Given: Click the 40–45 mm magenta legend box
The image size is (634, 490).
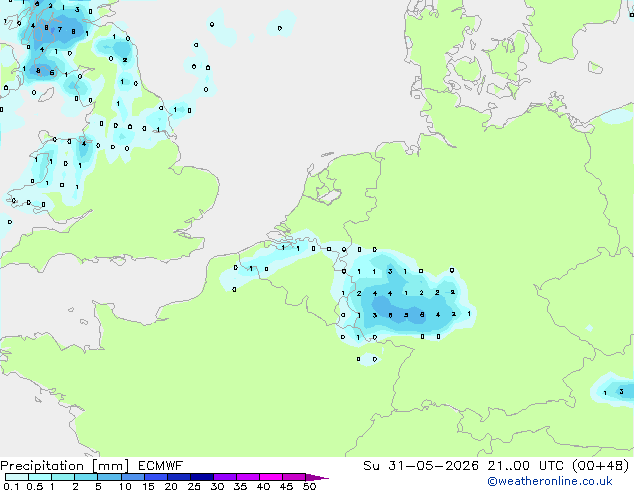Looking at the screenshot, I should click(271, 477).
